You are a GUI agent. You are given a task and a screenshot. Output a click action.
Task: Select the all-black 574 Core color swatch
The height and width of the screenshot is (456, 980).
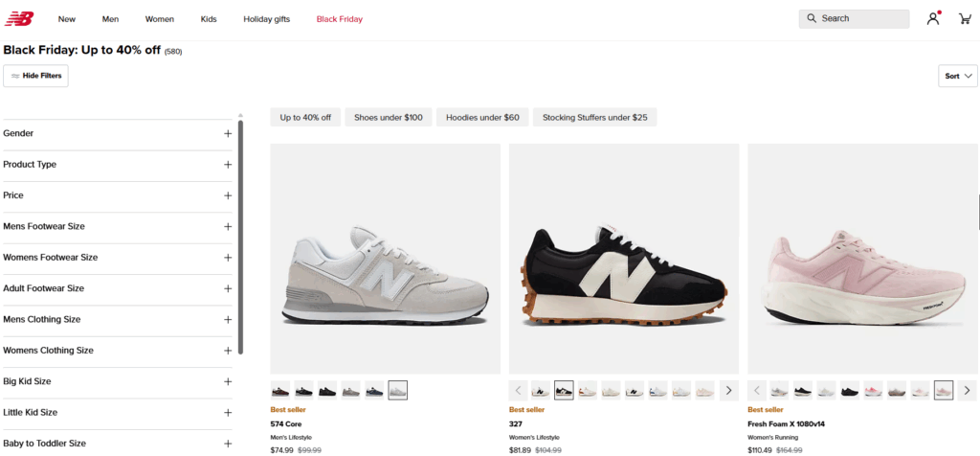point(327,390)
